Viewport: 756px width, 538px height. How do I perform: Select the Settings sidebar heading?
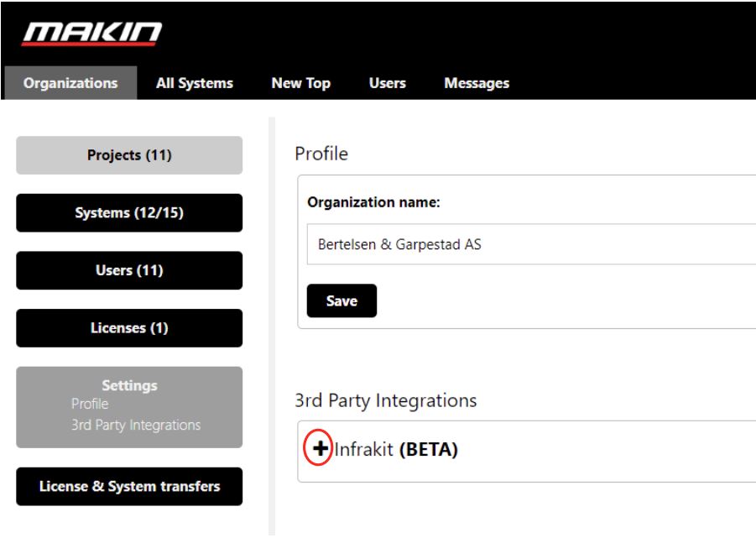coord(129,385)
